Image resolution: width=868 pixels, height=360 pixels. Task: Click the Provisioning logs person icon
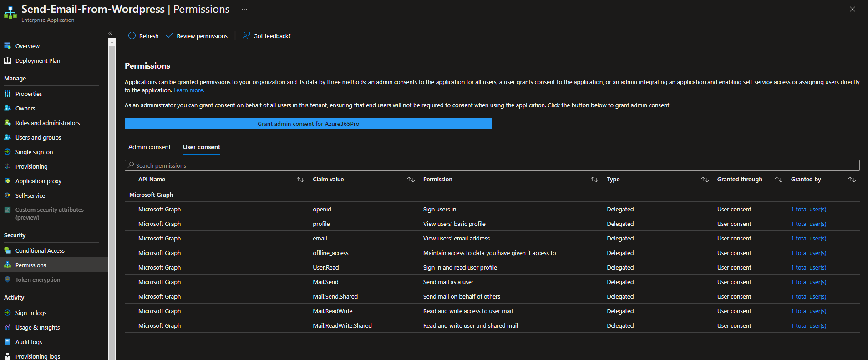tap(7, 356)
